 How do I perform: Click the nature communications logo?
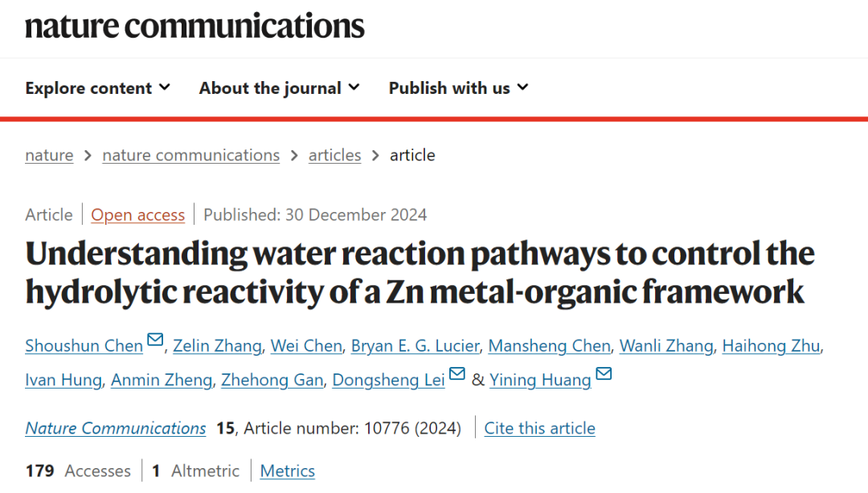click(x=194, y=26)
